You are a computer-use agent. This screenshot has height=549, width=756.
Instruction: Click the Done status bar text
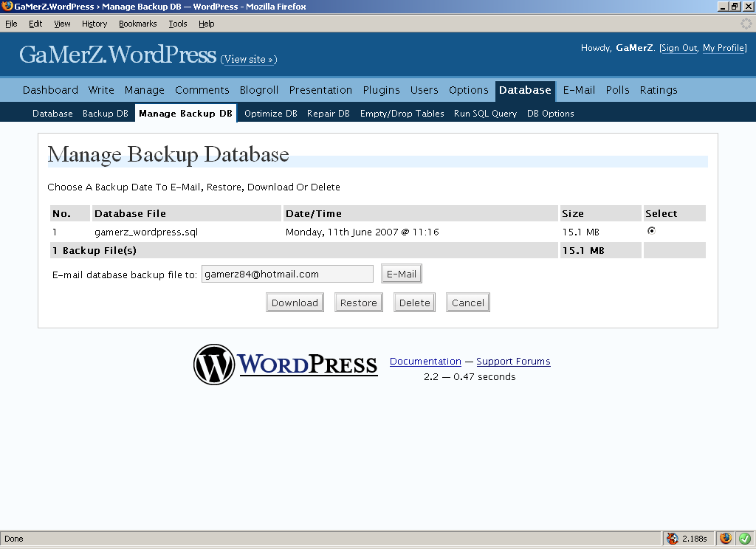point(14,539)
